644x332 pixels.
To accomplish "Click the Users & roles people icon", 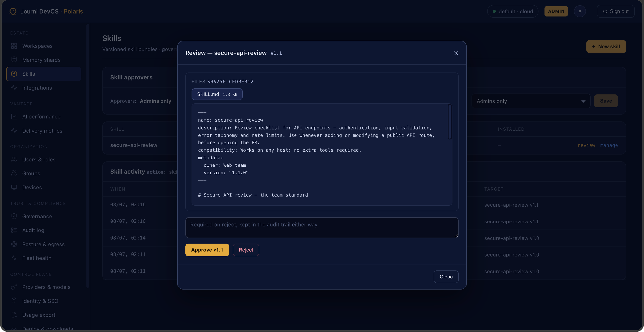I will [x=14, y=160].
